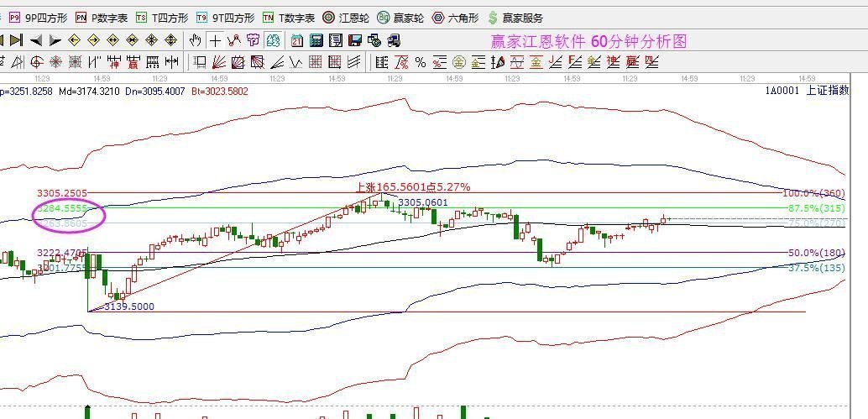Screen dimensions: 868x419
Task: Open the calendar 21 icon
Action: [x=297, y=40]
